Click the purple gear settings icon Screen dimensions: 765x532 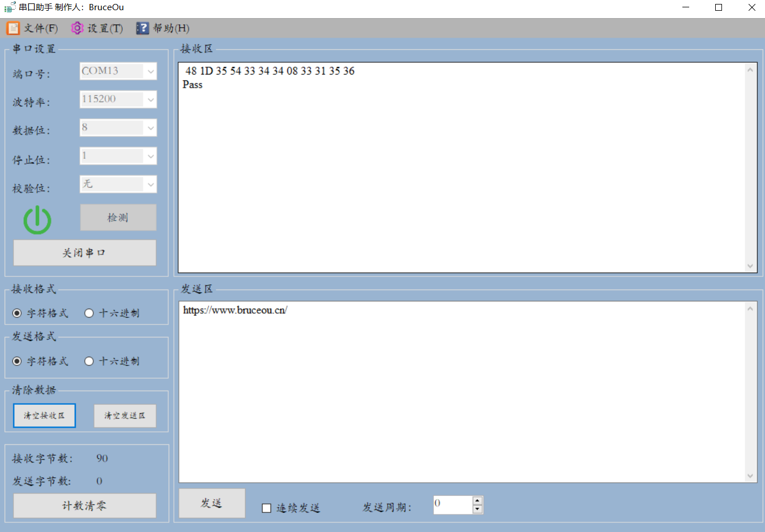click(77, 28)
